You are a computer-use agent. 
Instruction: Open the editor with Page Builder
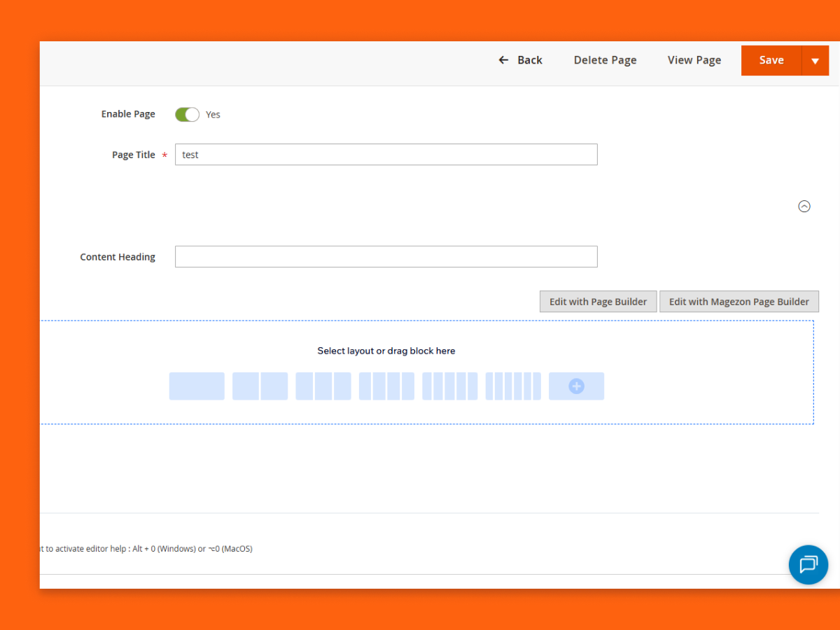click(x=598, y=301)
